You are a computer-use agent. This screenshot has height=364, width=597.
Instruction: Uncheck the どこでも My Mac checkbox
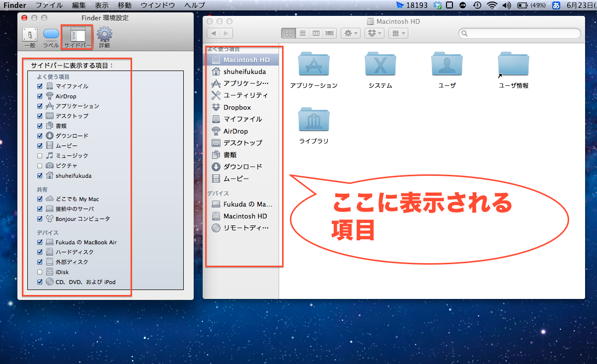(x=40, y=199)
